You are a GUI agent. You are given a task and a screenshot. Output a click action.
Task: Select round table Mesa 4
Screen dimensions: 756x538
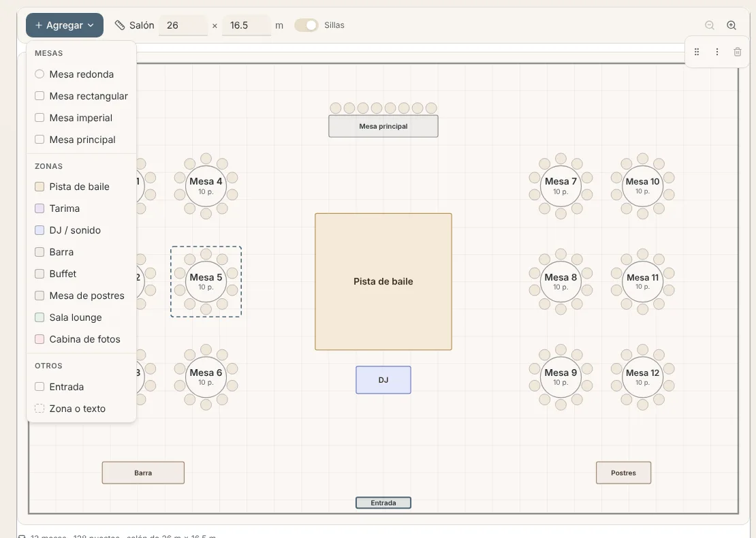pos(206,186)
